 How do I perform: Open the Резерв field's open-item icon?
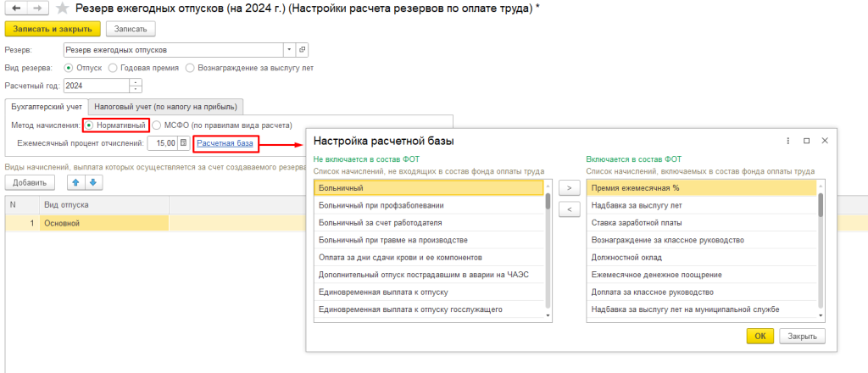click(x=303, y=50)
